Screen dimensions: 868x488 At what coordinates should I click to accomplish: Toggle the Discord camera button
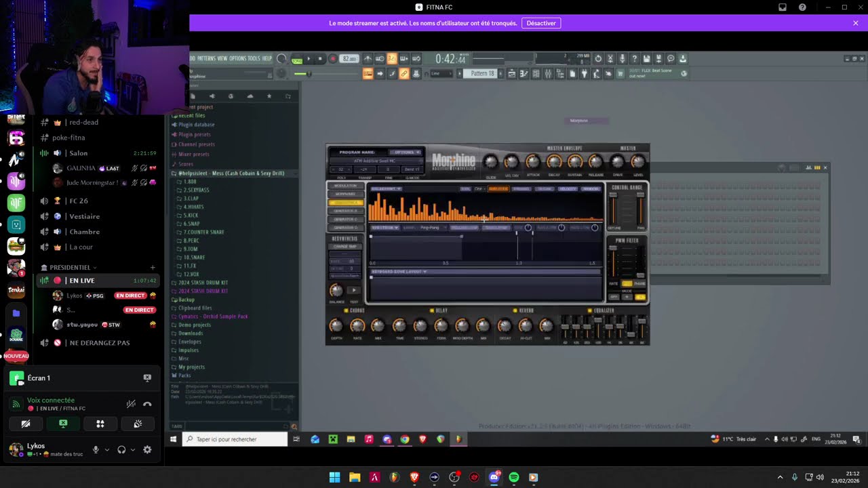click(26, 424)
